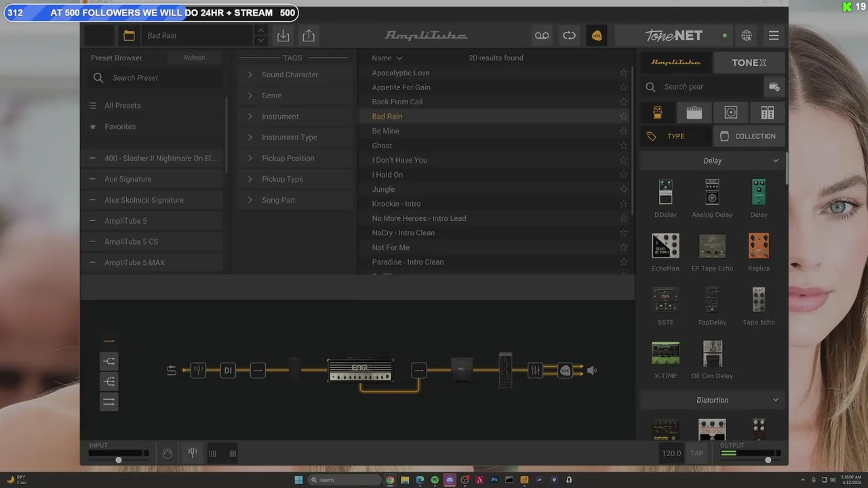
Task: Open the Name sort dropdown
Action: (x=387, y=58)
